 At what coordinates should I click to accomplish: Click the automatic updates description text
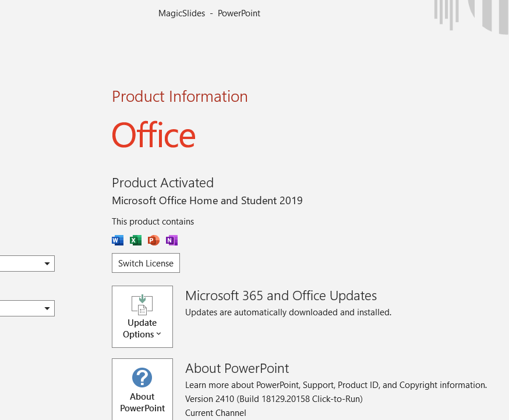(288, 312)
